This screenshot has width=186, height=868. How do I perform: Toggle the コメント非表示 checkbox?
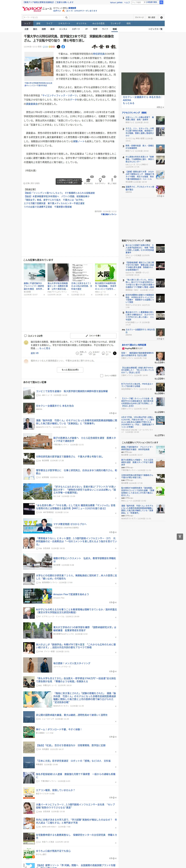pos(102,376)
